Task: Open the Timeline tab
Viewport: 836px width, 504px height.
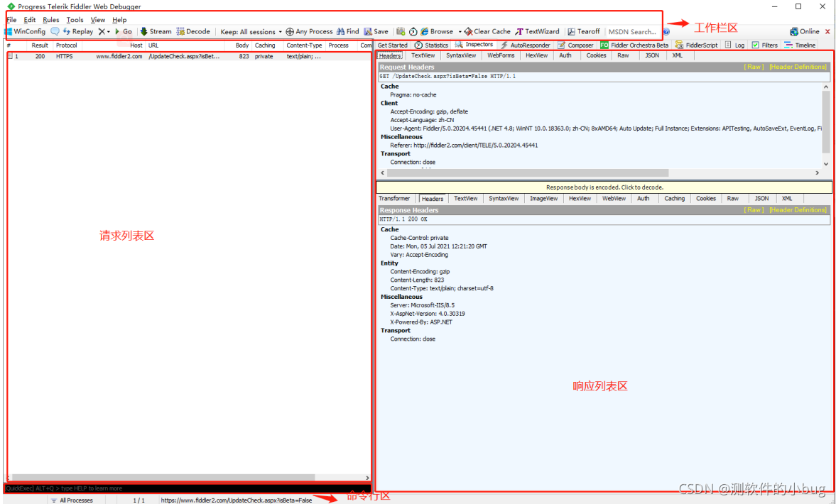Action: point(800,45)
